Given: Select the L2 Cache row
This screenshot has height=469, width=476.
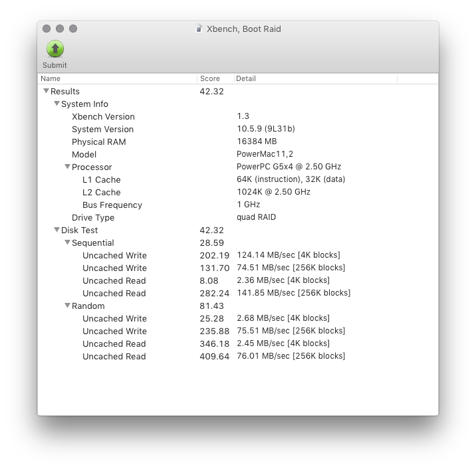Looking at the screenshot, I should [x=238, y=193].
